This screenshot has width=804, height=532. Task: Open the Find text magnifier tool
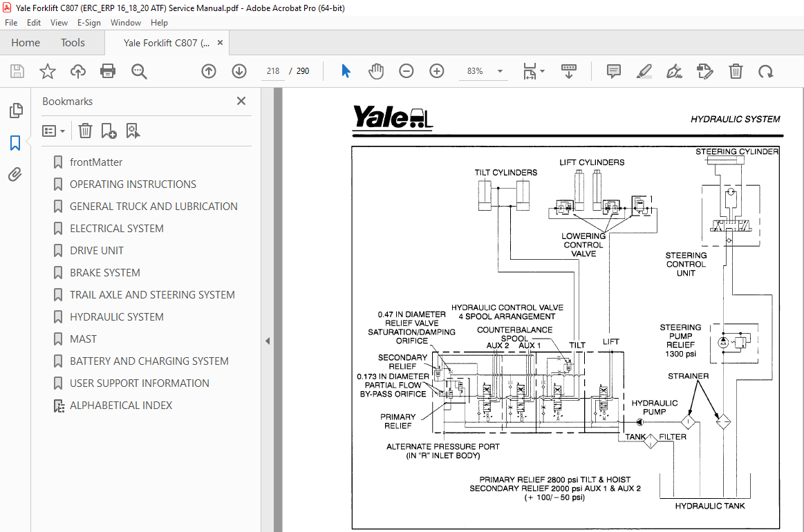[139, 71]
